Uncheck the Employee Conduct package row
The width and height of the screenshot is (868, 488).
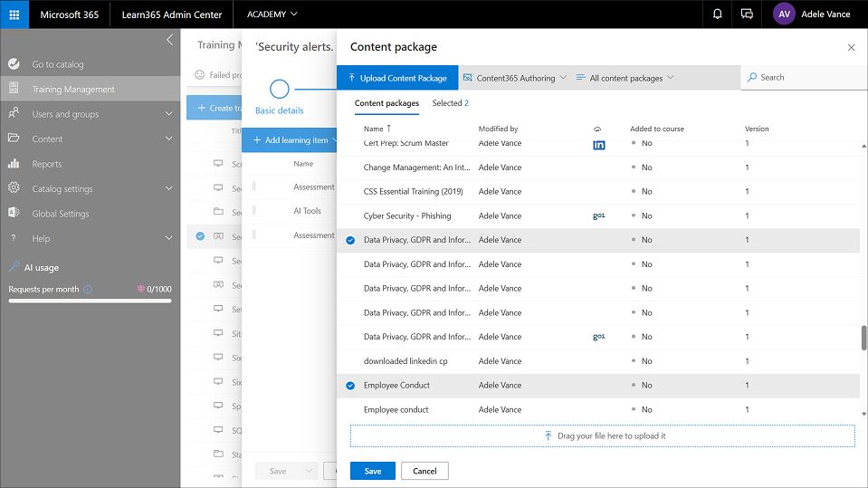point(350,386)
